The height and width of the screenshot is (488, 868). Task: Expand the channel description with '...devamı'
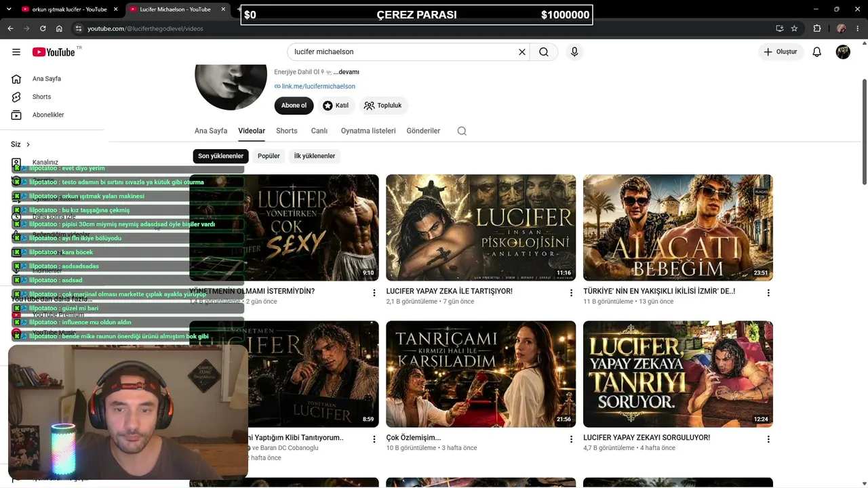(346, 72)
